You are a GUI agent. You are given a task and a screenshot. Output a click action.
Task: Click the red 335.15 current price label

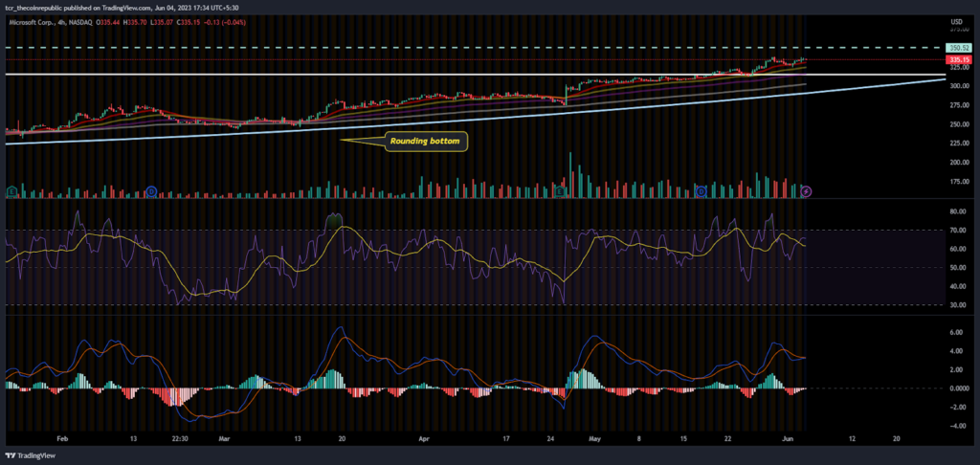[x=957, y=59]
